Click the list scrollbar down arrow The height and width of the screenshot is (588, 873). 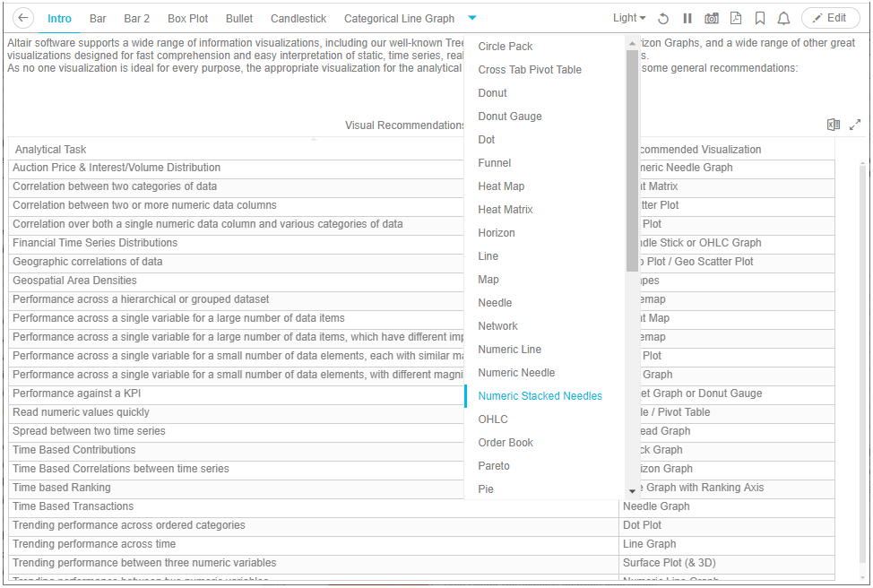tap(632, 491)
